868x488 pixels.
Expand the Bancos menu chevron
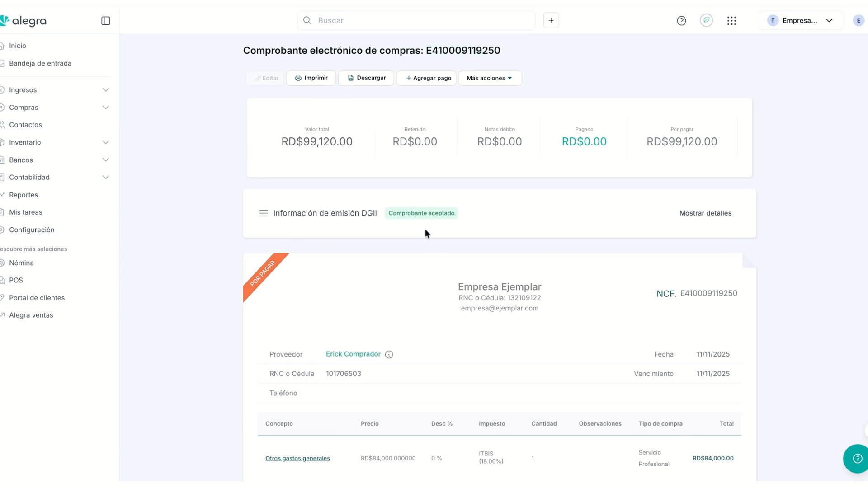[x=105, y=160]
